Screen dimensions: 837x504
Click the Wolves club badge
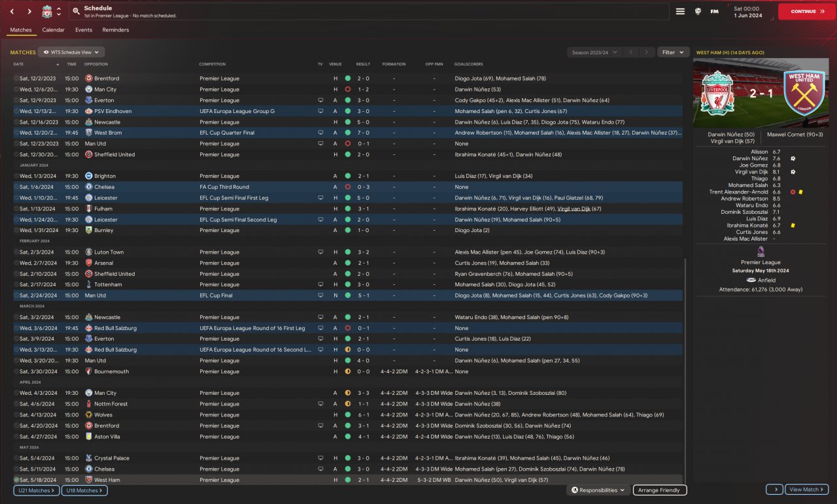point(88,414)
